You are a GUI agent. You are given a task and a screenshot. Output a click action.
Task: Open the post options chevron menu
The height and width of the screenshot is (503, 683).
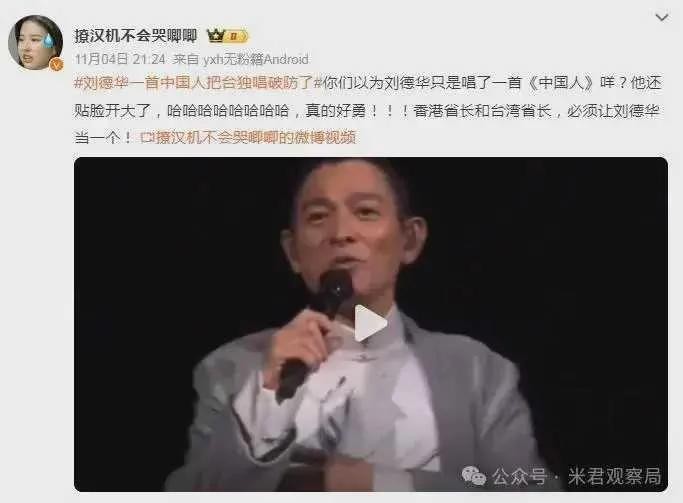click(662, 17)
